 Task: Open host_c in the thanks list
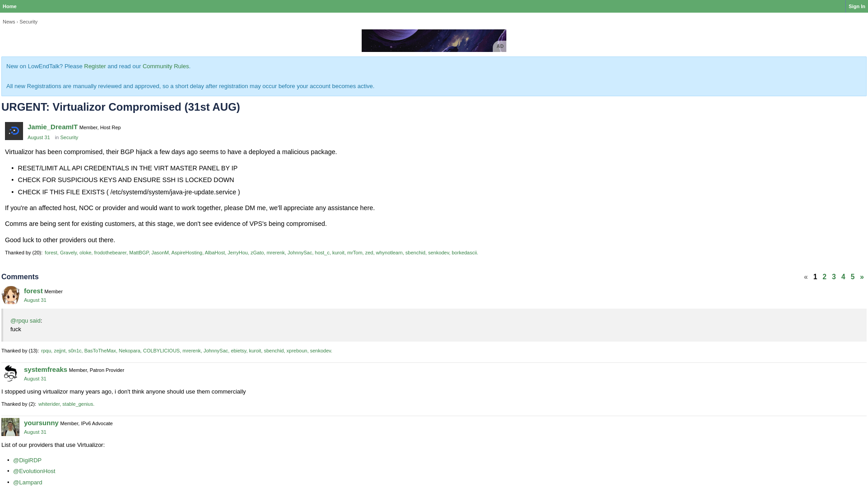322,253
